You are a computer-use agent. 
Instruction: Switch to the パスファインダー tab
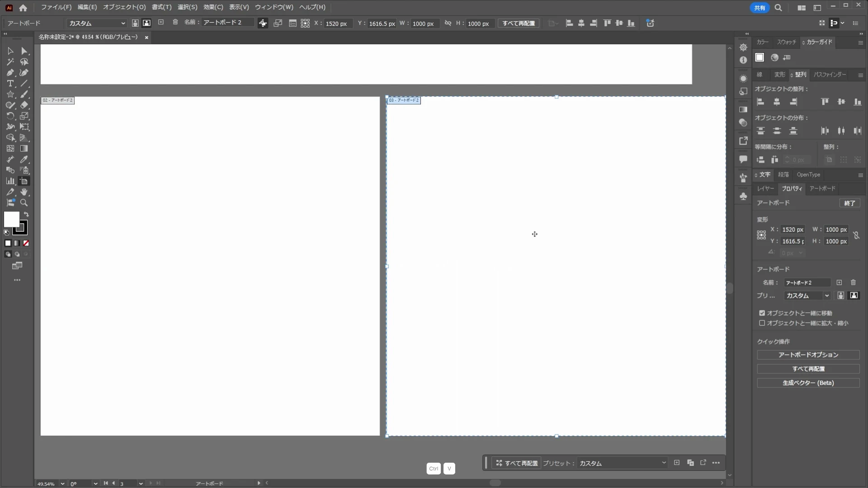point(830,75)
